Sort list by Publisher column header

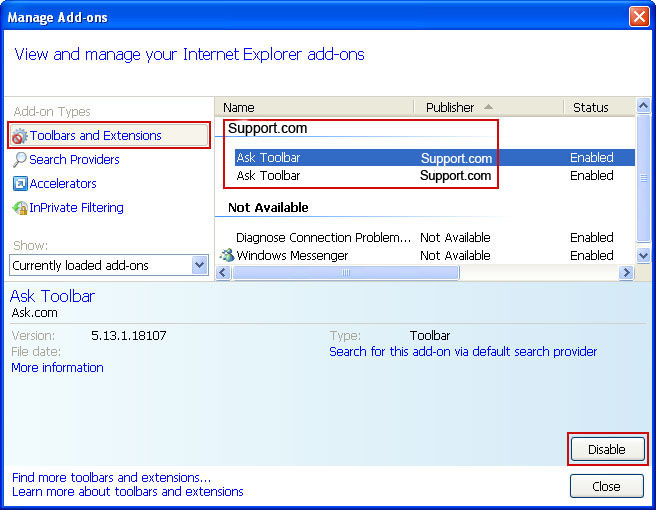coord(488,108)
